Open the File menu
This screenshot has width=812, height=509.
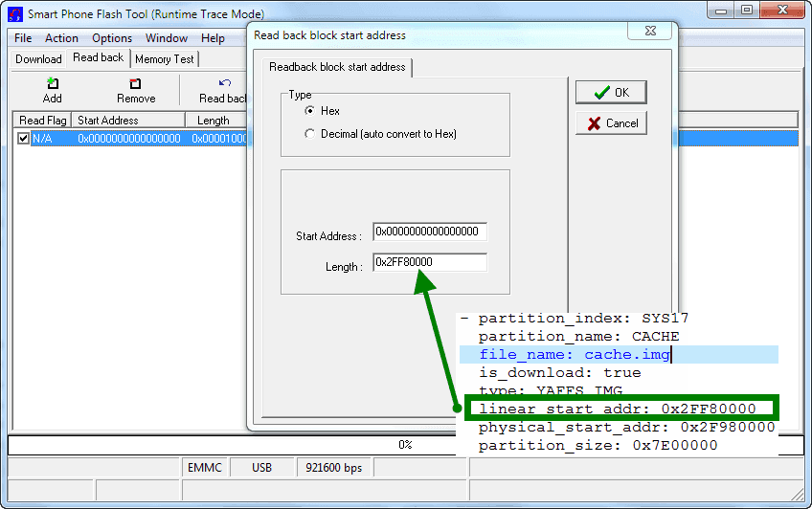click(x=23, y=38)
